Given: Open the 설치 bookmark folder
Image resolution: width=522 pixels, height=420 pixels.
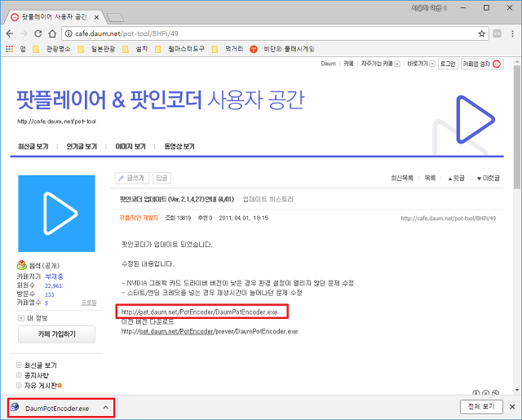Looking at the screenshot, I should click(x=135, y=49).
